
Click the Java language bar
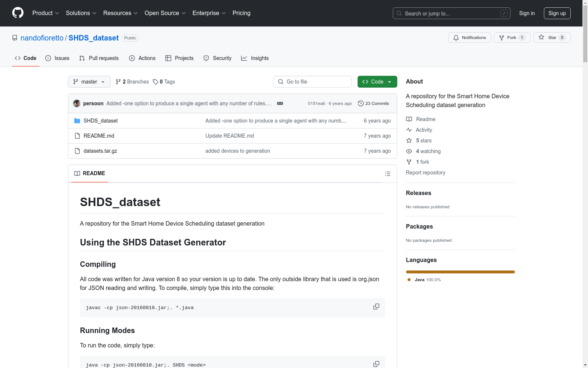[460, 272]
